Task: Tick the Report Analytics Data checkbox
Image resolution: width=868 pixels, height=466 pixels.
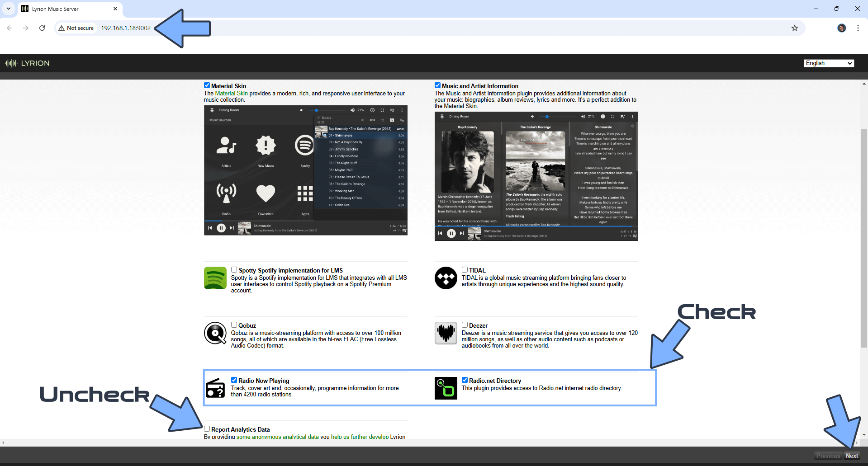Action: (207, 429)
